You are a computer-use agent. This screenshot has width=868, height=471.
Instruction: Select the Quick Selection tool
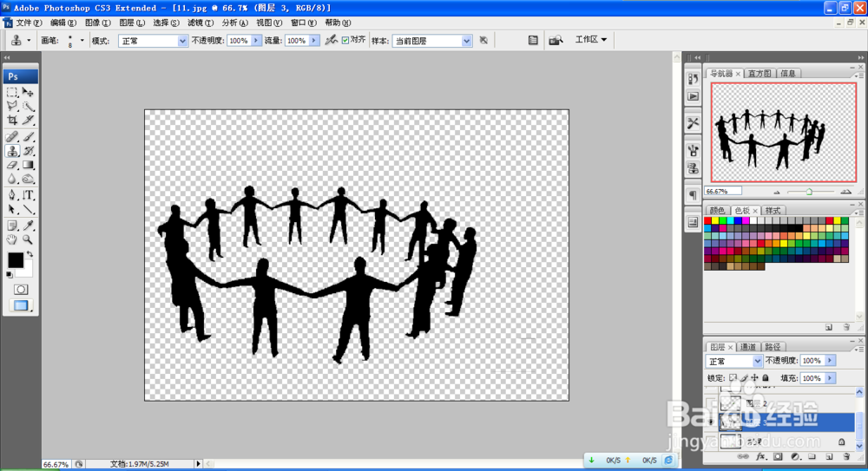29,107
